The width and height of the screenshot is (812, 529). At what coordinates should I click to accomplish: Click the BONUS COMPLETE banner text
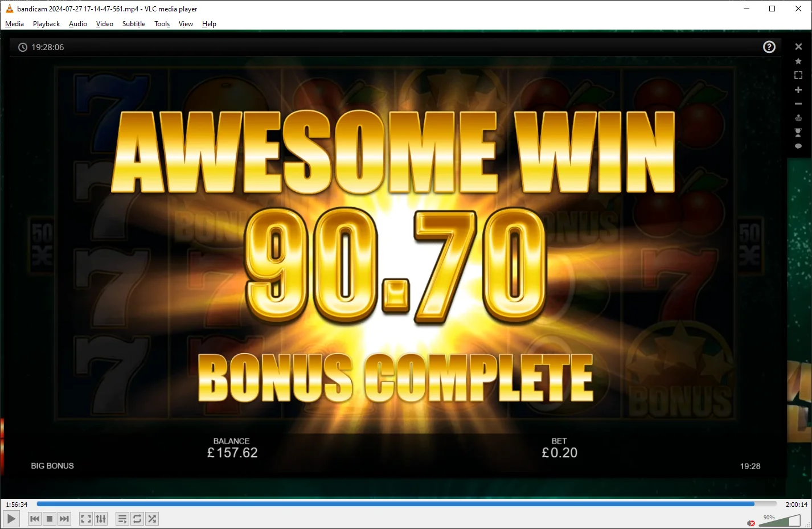click(x=396, y=378)
